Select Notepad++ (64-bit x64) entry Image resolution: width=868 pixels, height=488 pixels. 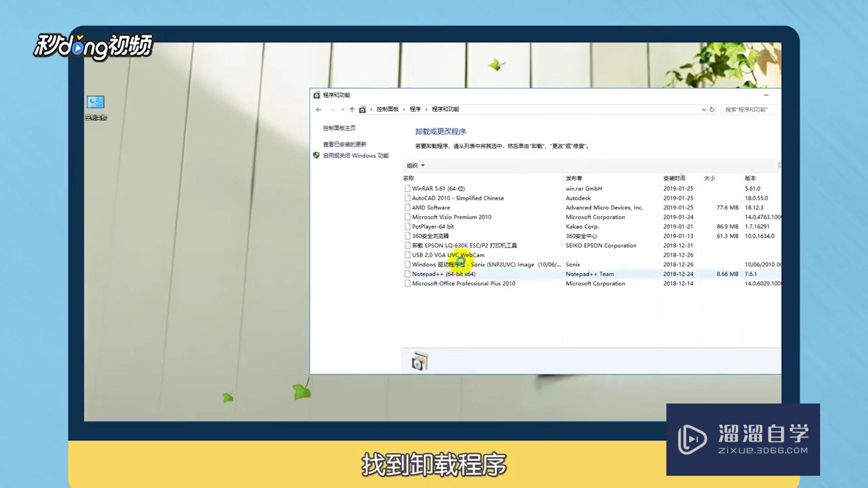tap(591, 274)
